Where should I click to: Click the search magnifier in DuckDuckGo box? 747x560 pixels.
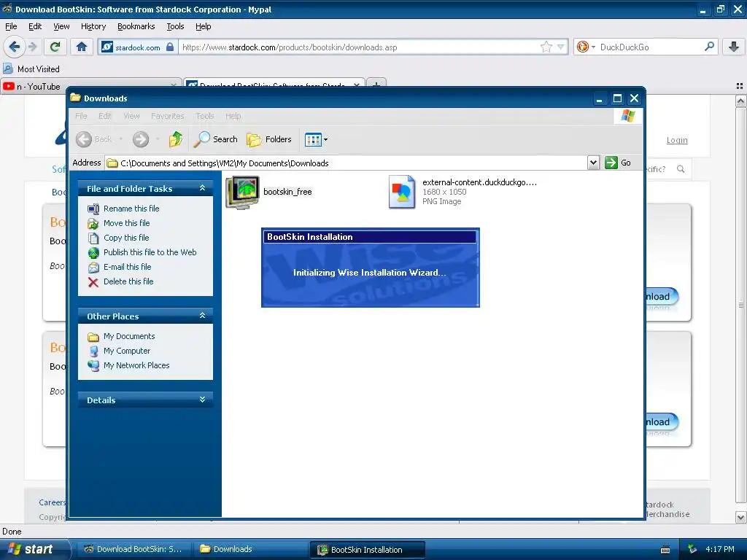(x=709, y=47)
